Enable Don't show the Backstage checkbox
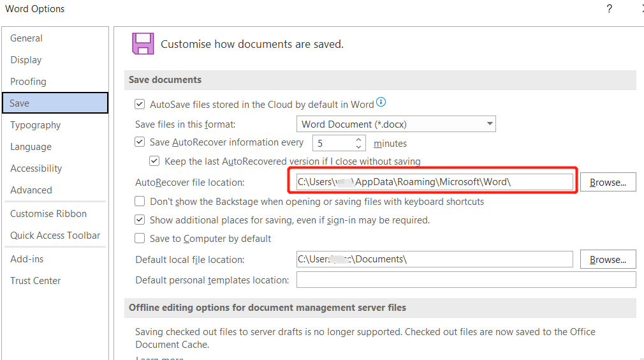This screenshot has width=644, height=360. [140, 201]
